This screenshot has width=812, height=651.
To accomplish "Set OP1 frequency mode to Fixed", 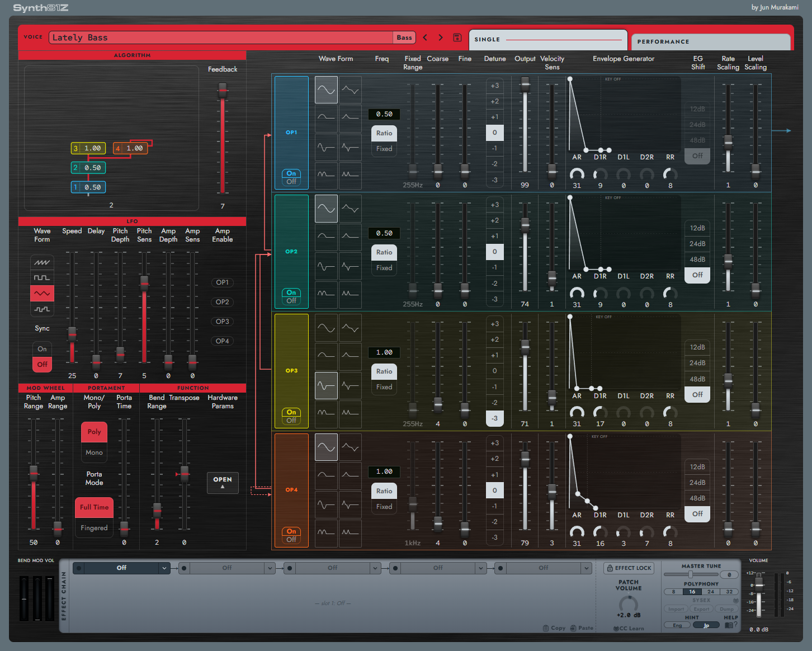I will tap(384, 149).
